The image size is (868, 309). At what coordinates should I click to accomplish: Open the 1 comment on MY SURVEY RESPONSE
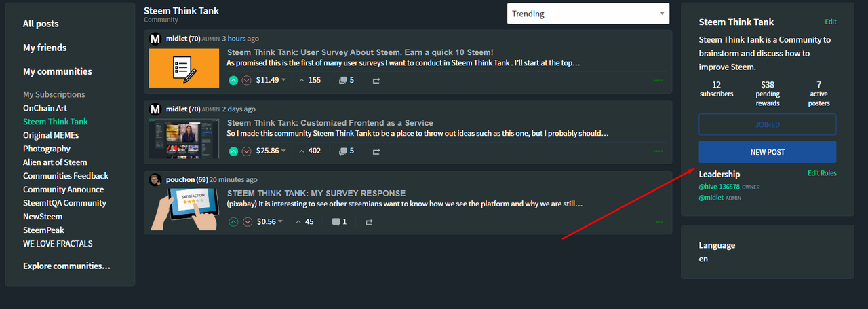pos(340,221)
